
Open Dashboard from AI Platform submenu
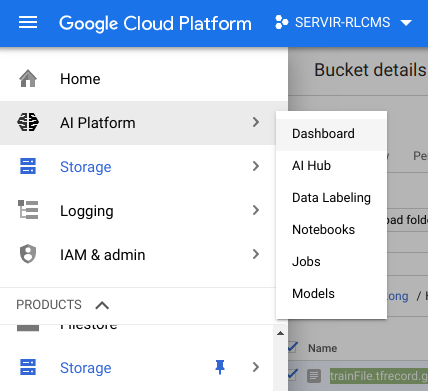coord(331,134)
